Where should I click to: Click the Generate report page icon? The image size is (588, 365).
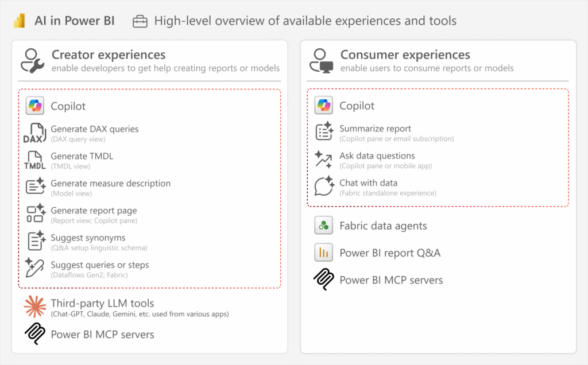tap(34, 215)
